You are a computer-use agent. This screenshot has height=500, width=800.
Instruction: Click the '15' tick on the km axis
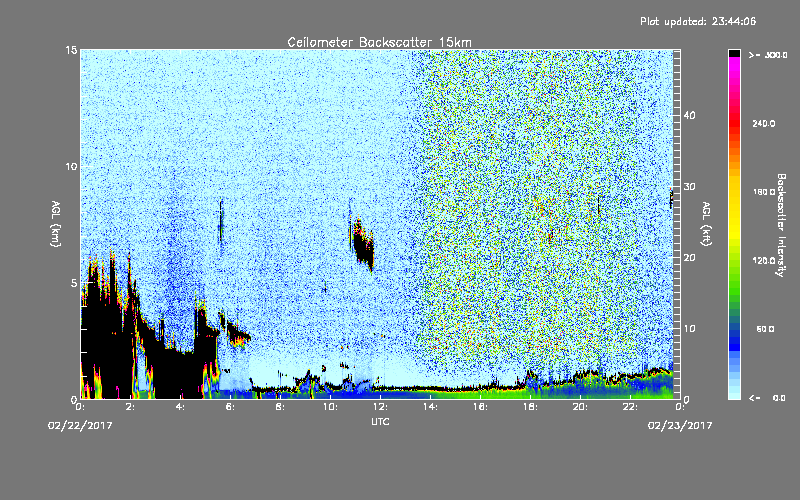point(71,50)
